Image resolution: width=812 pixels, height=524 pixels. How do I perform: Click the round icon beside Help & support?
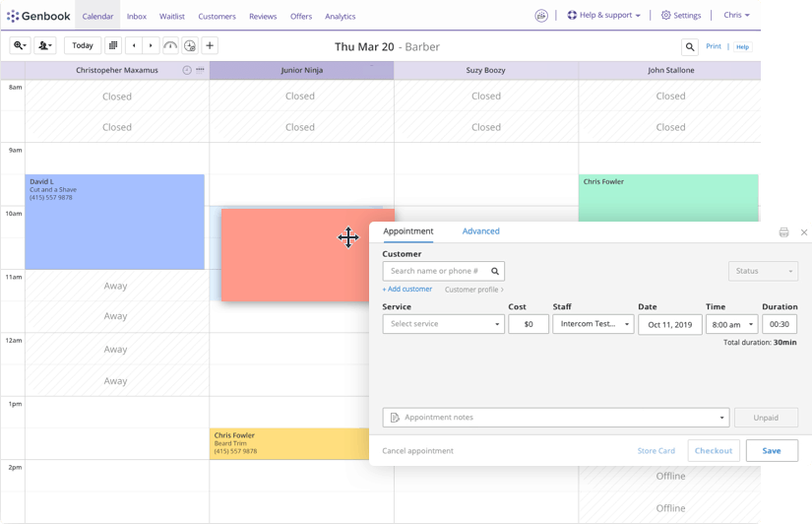click(541, 16)
